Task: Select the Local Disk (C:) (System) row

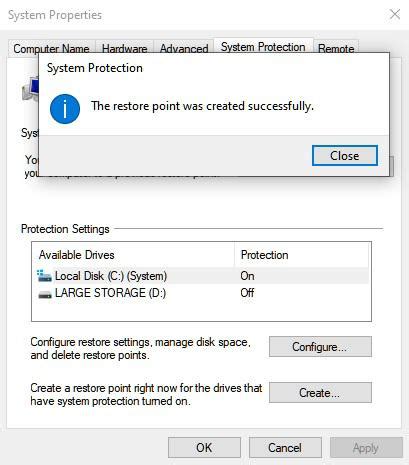Action: tap(201, 276)
